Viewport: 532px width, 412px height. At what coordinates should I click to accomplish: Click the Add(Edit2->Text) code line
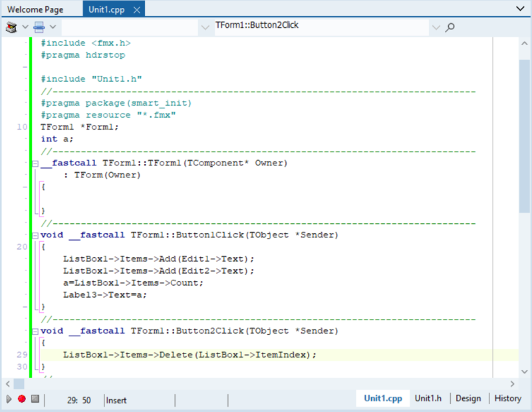158,271
